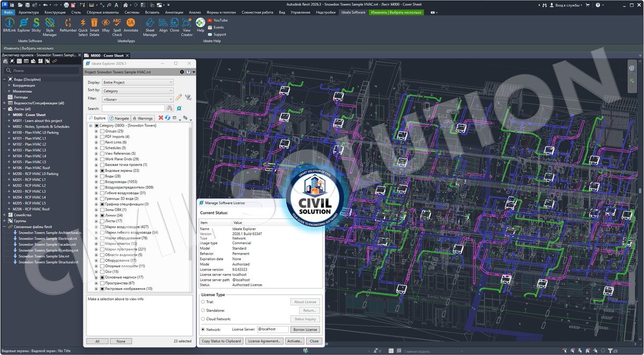This screenshot has height=355, width=644.
Task: Open the Sort by Category dropdown
Action: 138,91
